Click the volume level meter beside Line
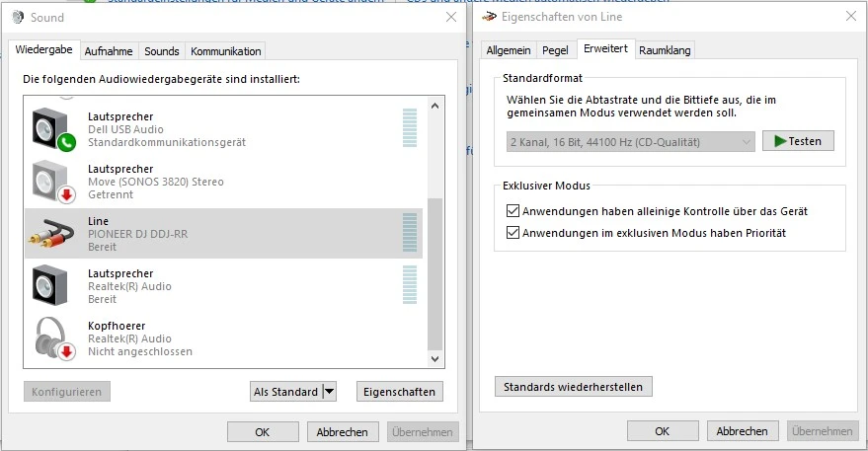The width and height of the screenshot is (868, 451). tap(410, 233)
